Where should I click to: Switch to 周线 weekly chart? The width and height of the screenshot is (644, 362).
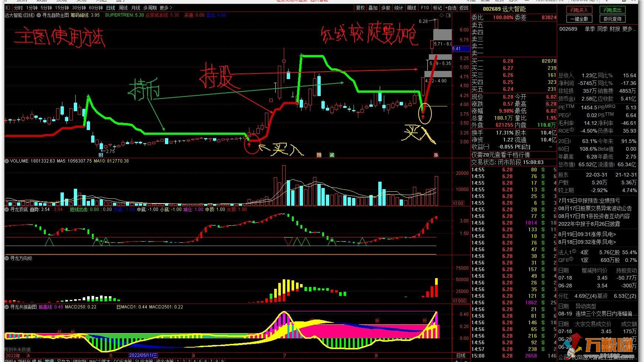pos(123,8)
